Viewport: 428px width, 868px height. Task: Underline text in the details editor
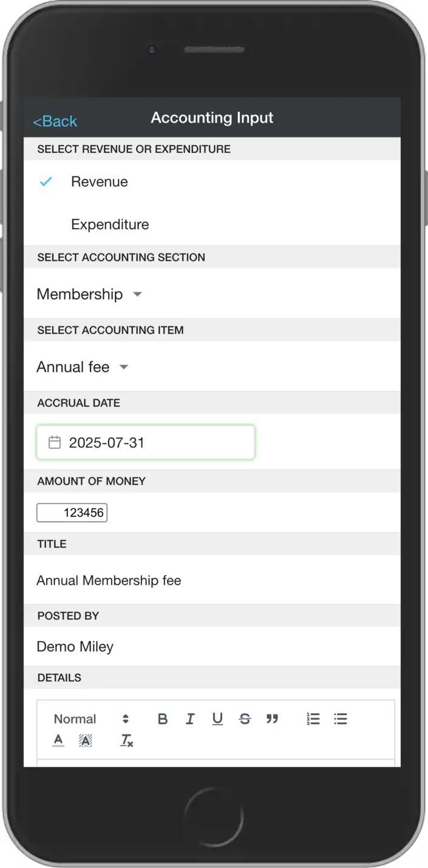[x=217, y=719]
